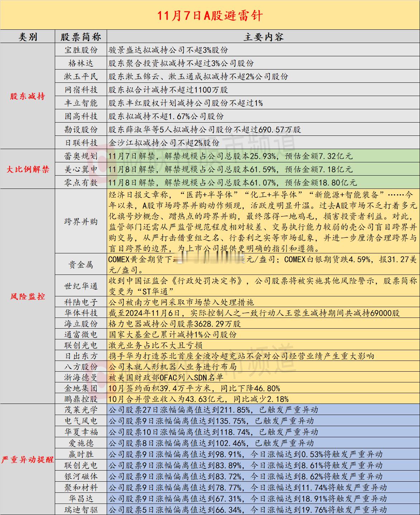Viewport: 420px width, 515px height.
Task: Click text 公司被南方电网采取市场禁入处理措施
Action: coord(181,302)
